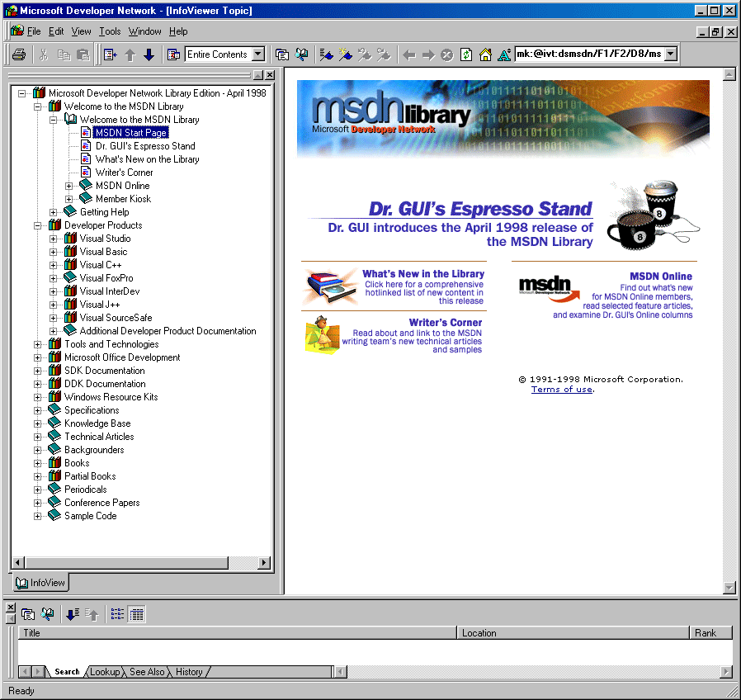Screen dimensions: 741x700
Task: Click the Copy toolbar icon
Action: 64,54
